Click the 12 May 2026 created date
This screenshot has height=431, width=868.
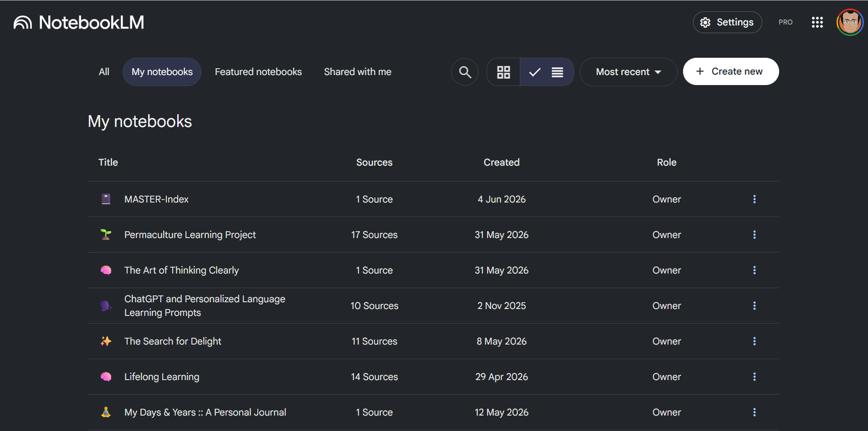(501, 413)
